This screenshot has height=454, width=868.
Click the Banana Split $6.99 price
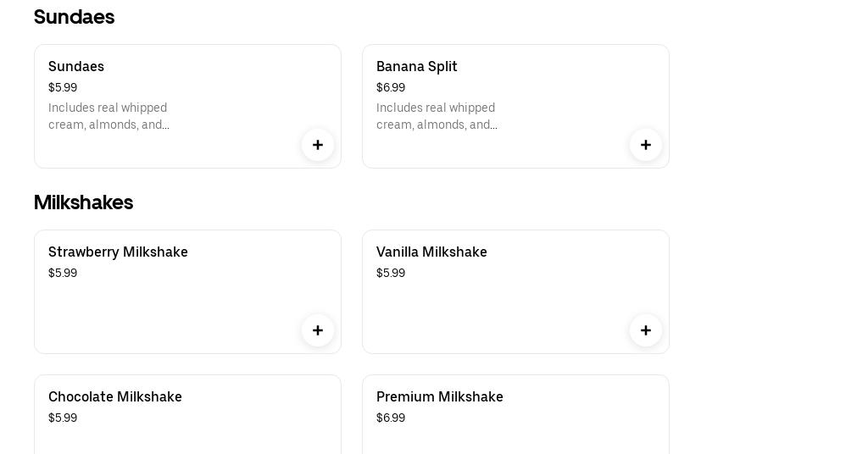click(x=391, y=88)
